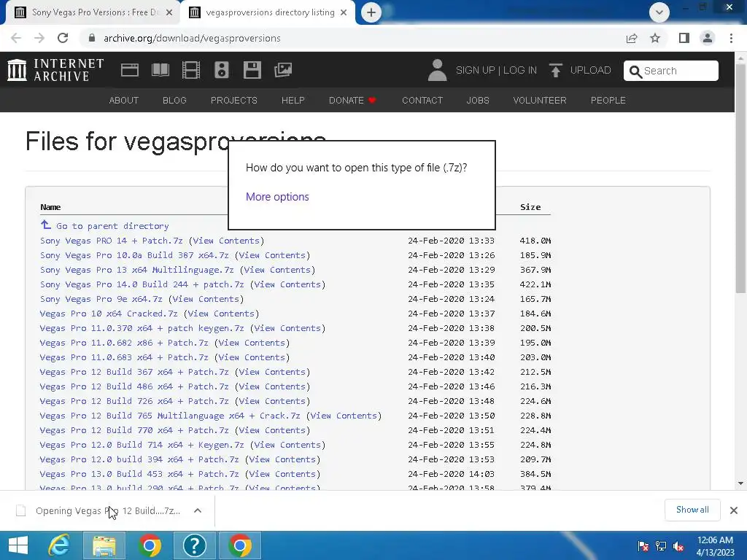Expand download item options chevron

click(x=198, y=510)
